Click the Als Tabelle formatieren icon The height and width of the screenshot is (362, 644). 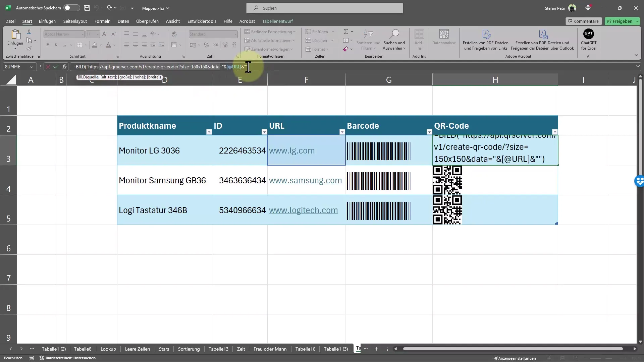247,40
